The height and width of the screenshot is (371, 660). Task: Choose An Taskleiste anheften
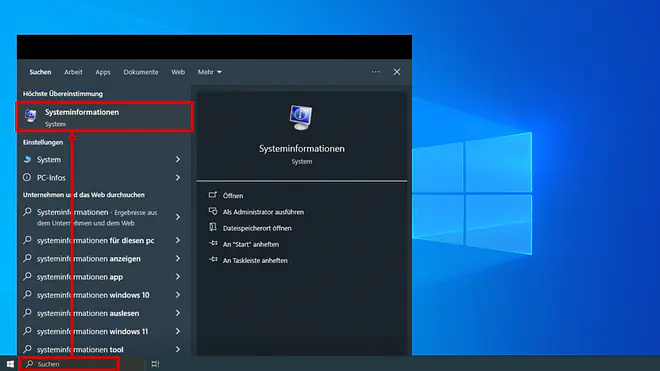pyautogui.click(x=255, y=261)
